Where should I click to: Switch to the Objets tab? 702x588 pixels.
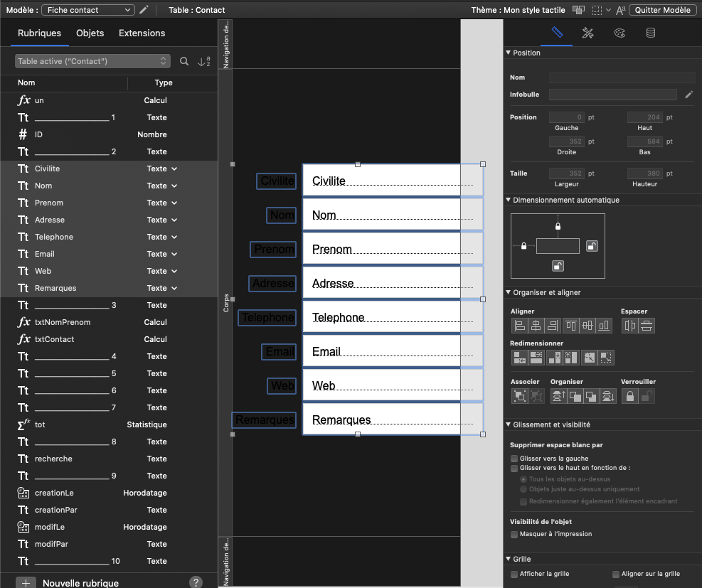[90, 33]
